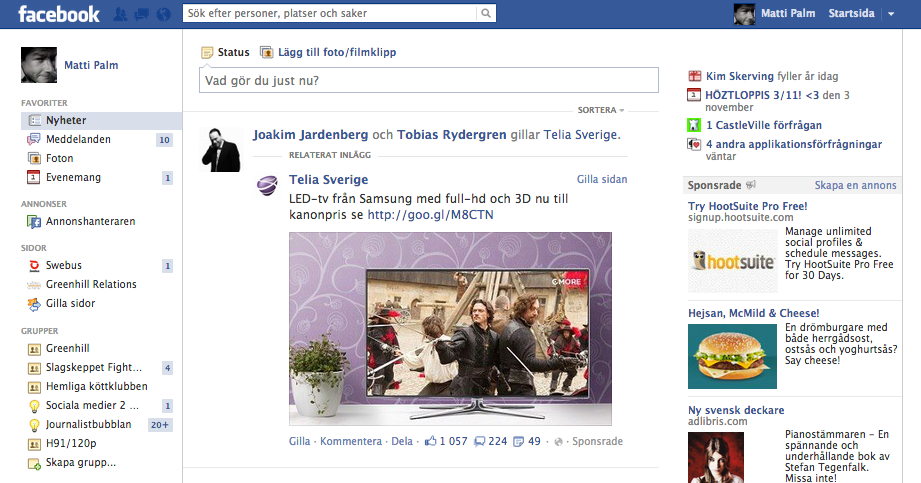Click the Slagskeppet Fight group icon
The image size is (921, 483).
34,368
